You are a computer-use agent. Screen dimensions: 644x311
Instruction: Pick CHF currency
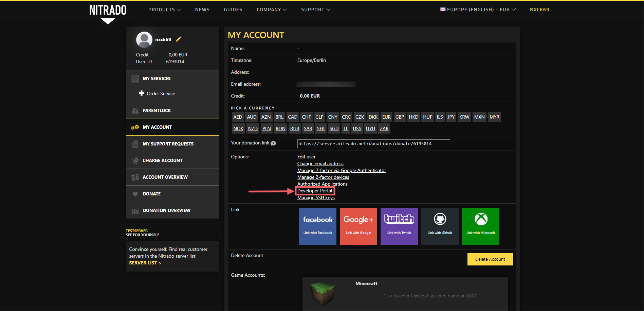pyautogui.click(x=307, y=117)
